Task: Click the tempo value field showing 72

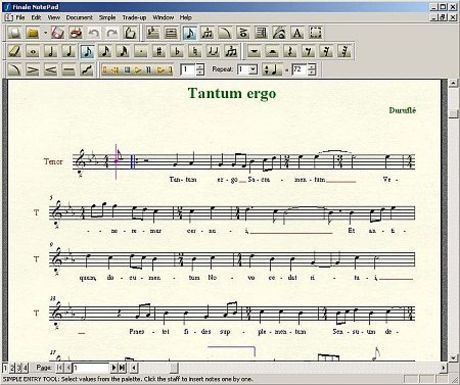Action: (299, 70)
